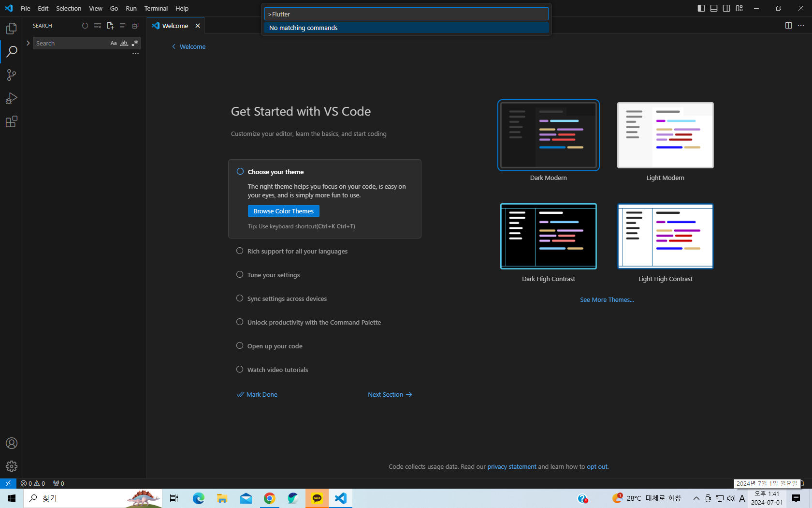Viewport: 812px width, 508px height.
Task: Open the Accounts menu icon
Action: 12,443
